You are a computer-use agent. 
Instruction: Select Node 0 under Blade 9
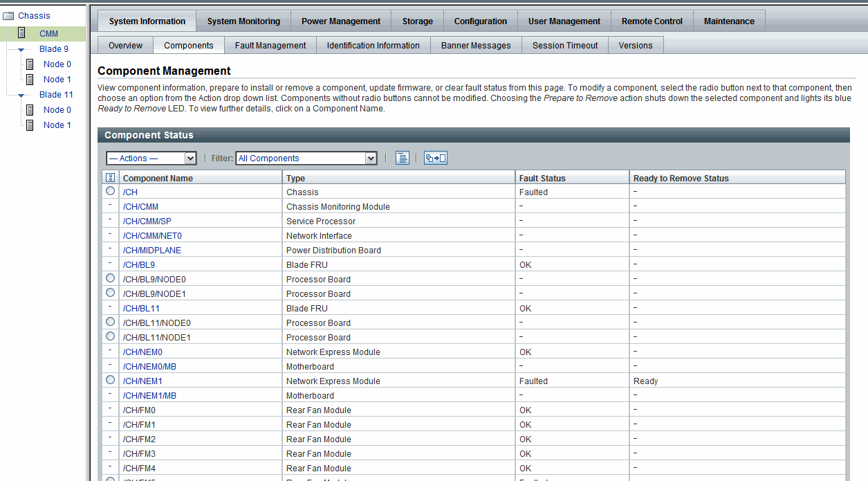pyautogui.click(x=57, y=64)
